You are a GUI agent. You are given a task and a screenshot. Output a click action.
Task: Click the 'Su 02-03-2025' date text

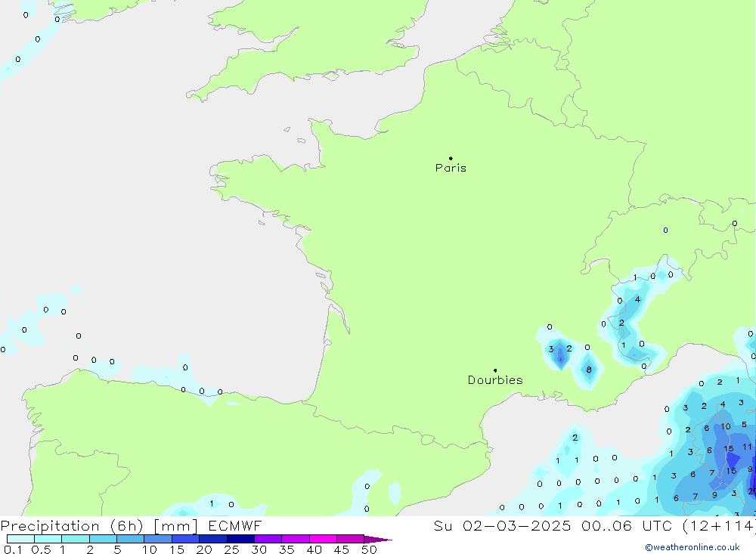[x=502, y=525]
